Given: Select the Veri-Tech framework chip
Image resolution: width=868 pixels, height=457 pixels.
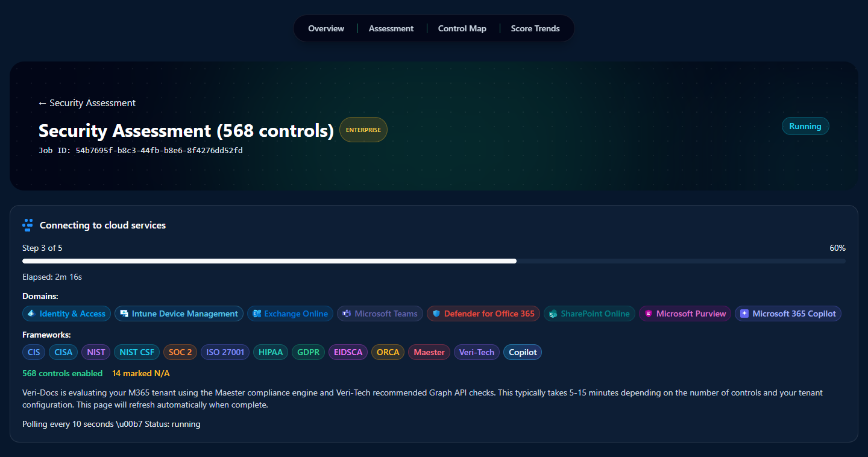Looking at the screenshot, I should pos(477,352).
